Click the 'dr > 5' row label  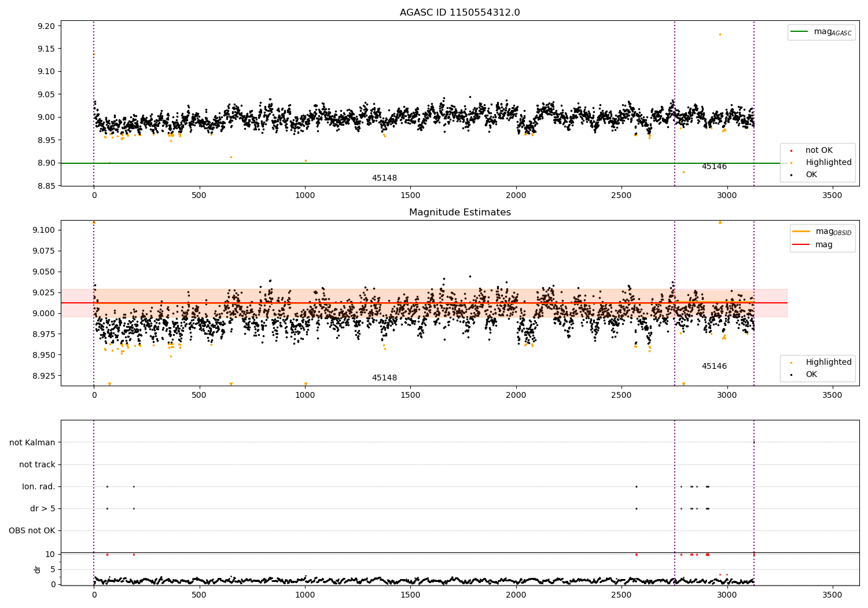pos(43,508)
